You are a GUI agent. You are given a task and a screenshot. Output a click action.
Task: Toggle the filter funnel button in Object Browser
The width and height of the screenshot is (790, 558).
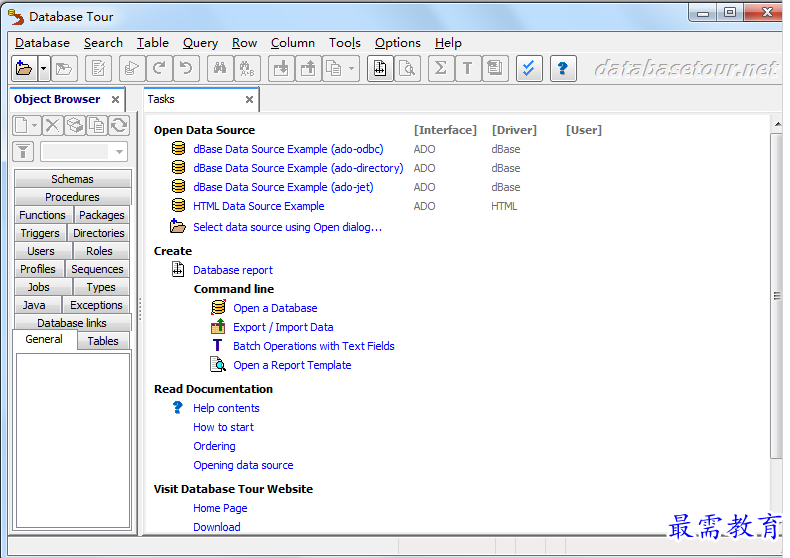pos(23,151)
